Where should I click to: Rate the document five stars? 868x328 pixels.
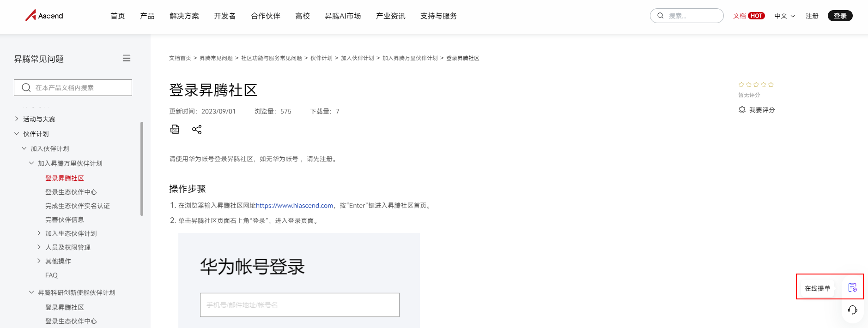(771, 85)
